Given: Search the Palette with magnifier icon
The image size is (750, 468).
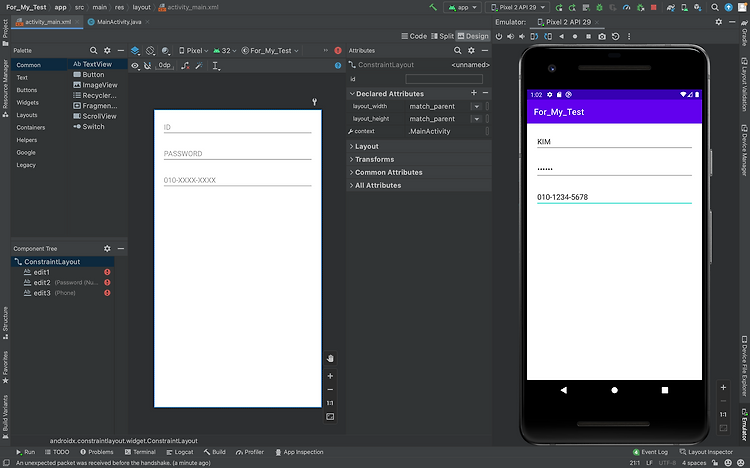Looking at the screenshot, I should click(94, 50).
